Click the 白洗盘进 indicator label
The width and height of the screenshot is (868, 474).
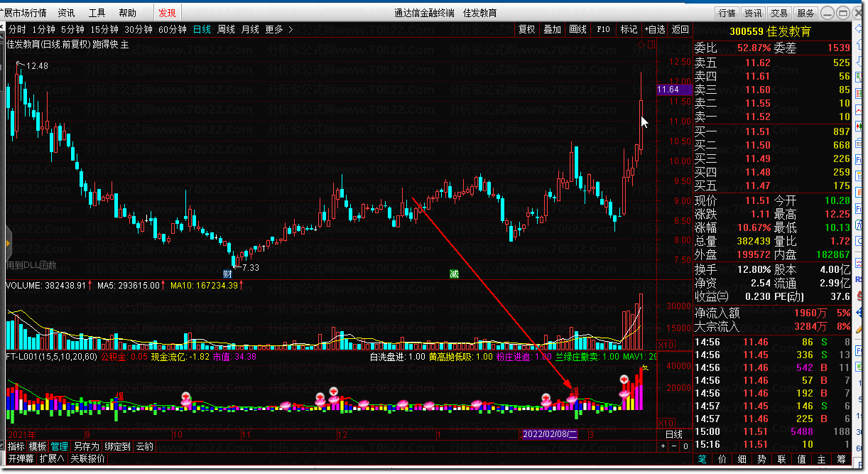click(x=396, y=357)
